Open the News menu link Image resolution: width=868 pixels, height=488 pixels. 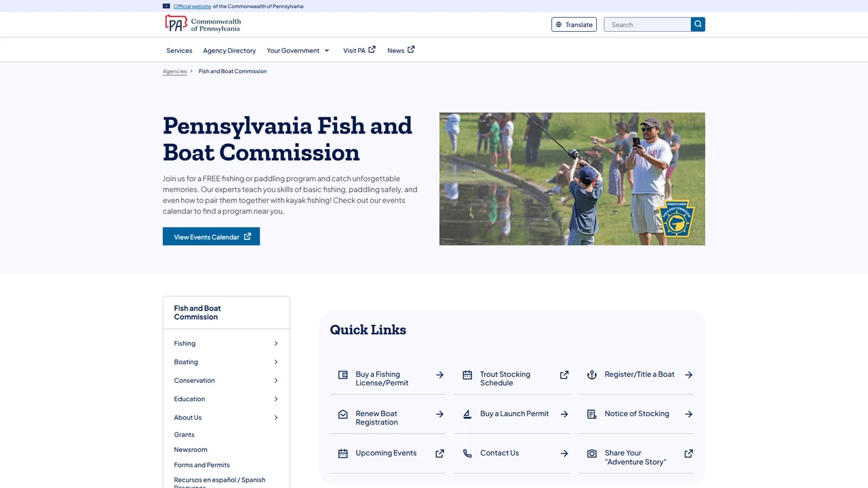coord(395,51)
